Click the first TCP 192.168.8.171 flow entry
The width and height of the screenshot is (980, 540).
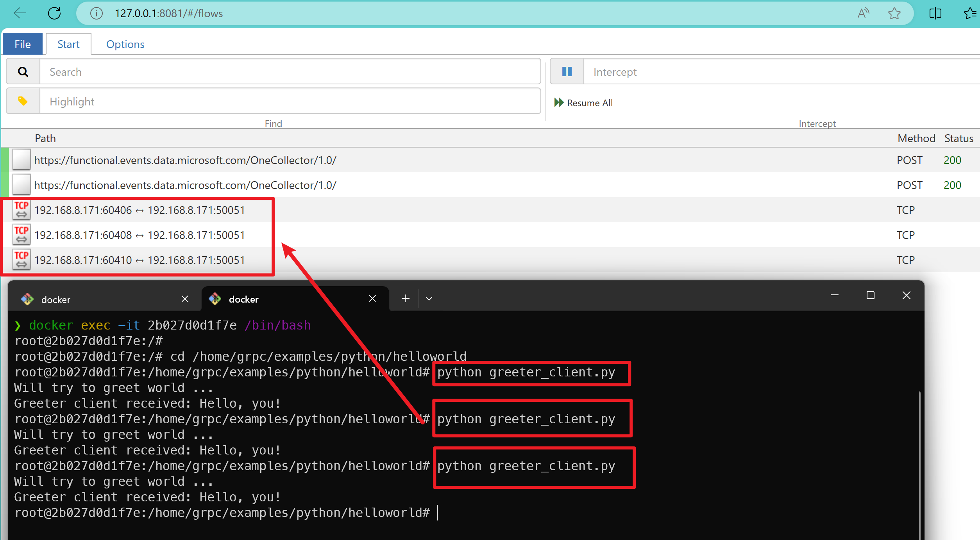click(140, 210)
